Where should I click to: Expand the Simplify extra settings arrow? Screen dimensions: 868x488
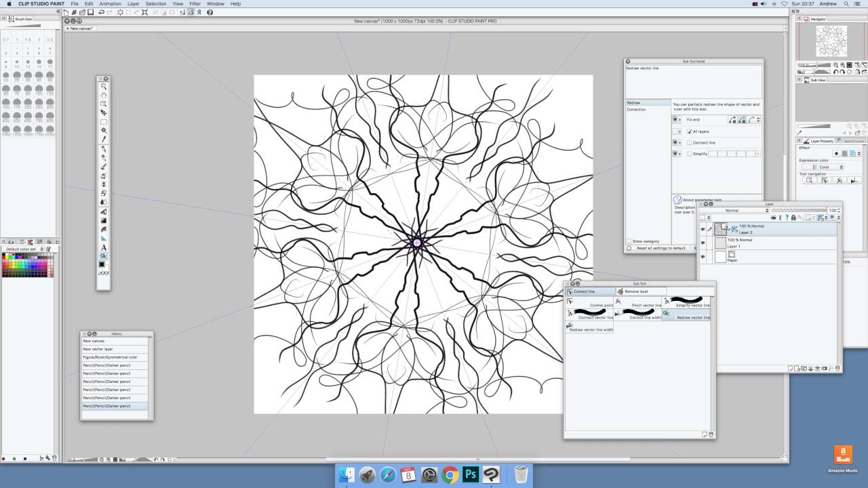pyautogui.click(x=680, y=154)
